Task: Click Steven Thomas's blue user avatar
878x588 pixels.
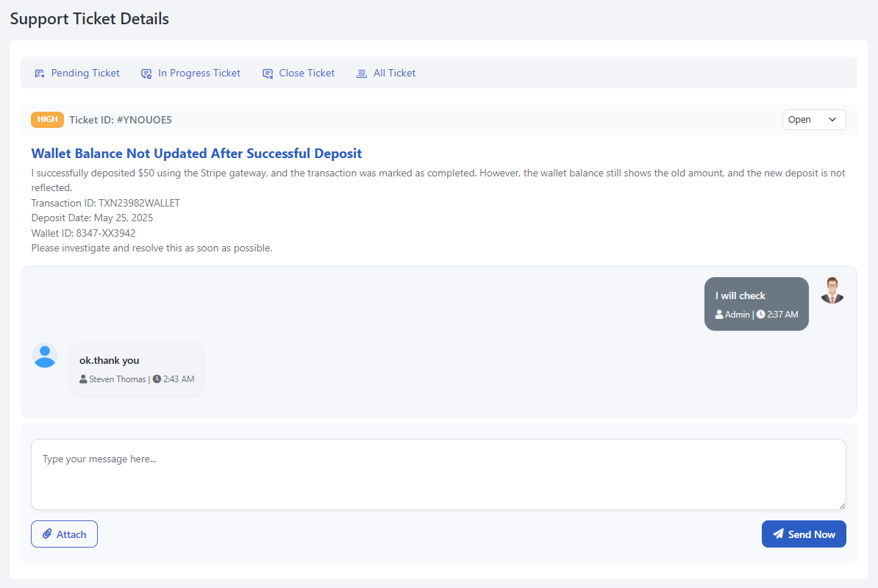Action: coord(45,356)
